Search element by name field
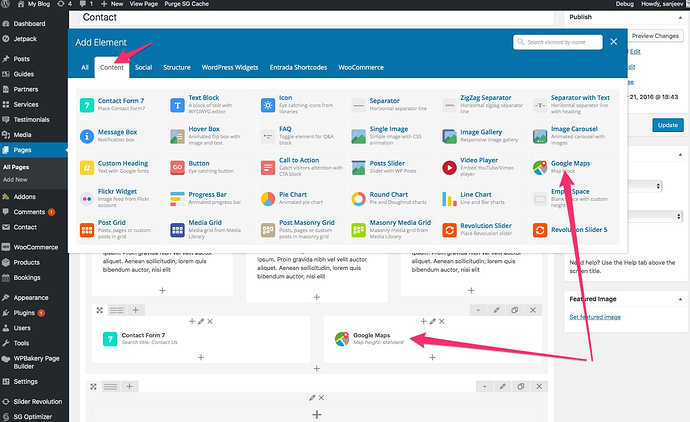690x422 pixels. point(558,42)
